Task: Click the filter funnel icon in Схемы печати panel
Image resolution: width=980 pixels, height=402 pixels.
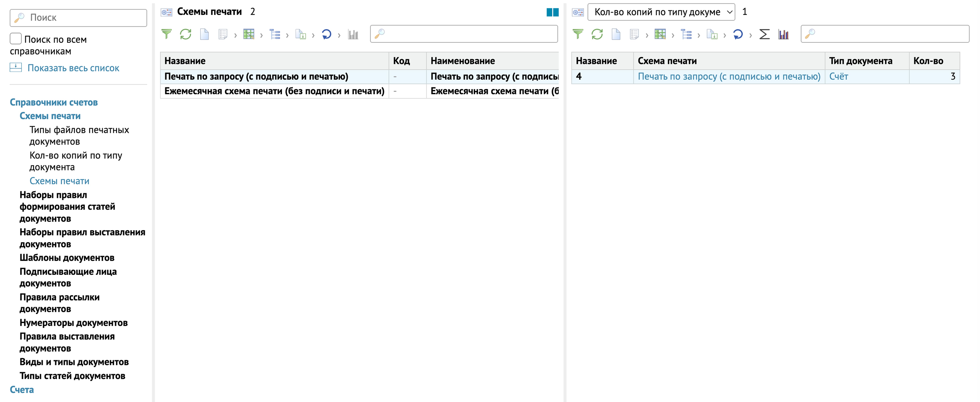Action: 166,34
